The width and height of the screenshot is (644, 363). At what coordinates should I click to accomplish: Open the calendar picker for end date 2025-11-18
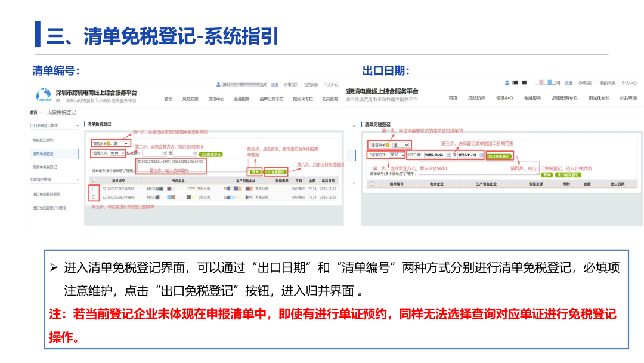(x=481, y=155)
